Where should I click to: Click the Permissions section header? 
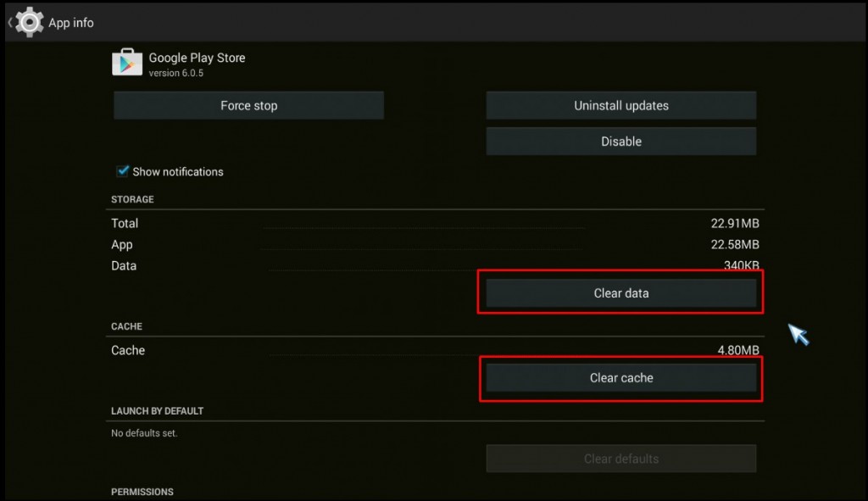point(142,492)
